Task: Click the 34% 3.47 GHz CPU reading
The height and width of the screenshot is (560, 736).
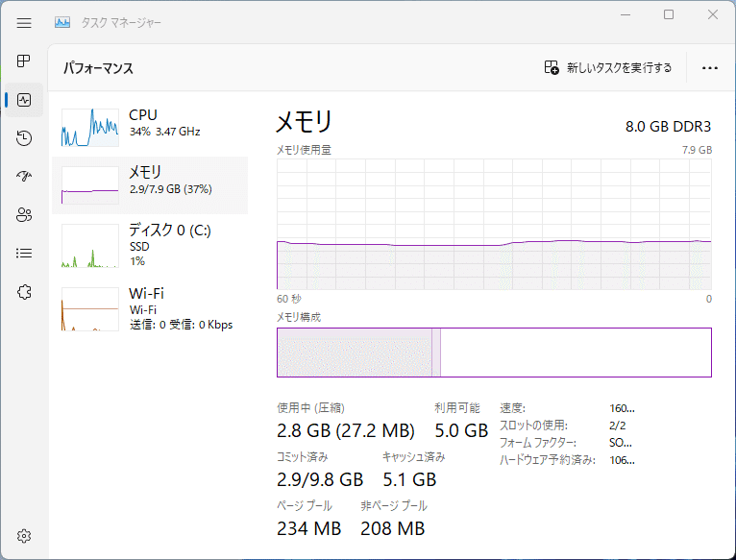Action: [x=164, y=132]
